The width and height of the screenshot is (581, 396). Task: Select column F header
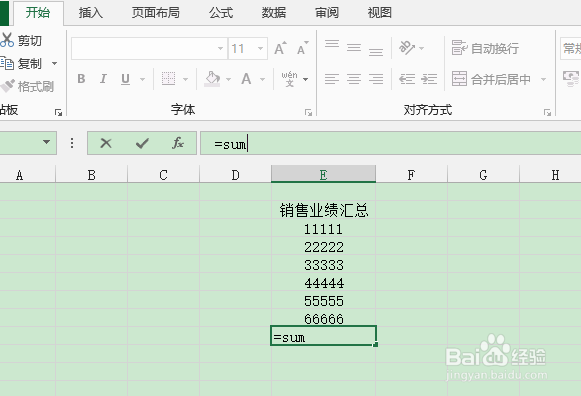(x=411, y=174)
